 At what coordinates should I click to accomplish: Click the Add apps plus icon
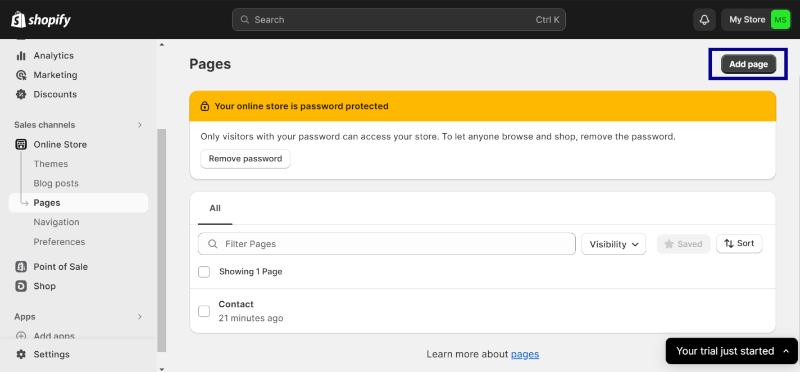21,336
